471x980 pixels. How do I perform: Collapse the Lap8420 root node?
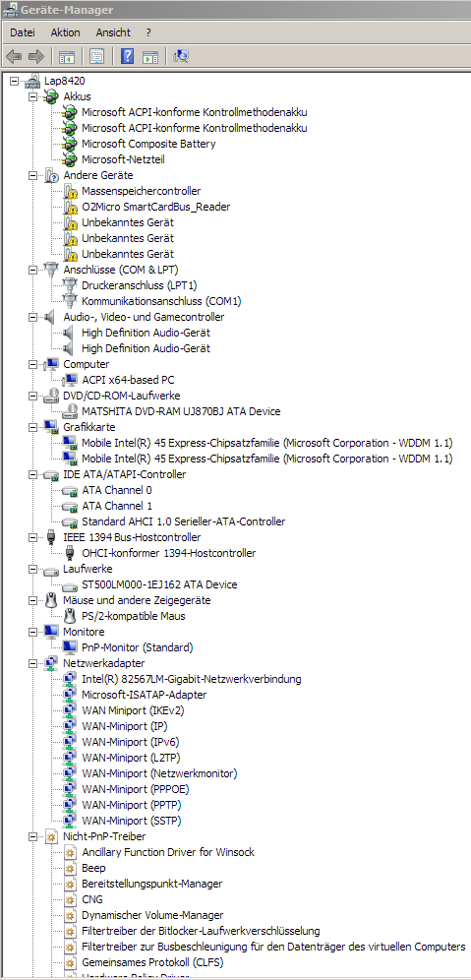click(14, 81)
